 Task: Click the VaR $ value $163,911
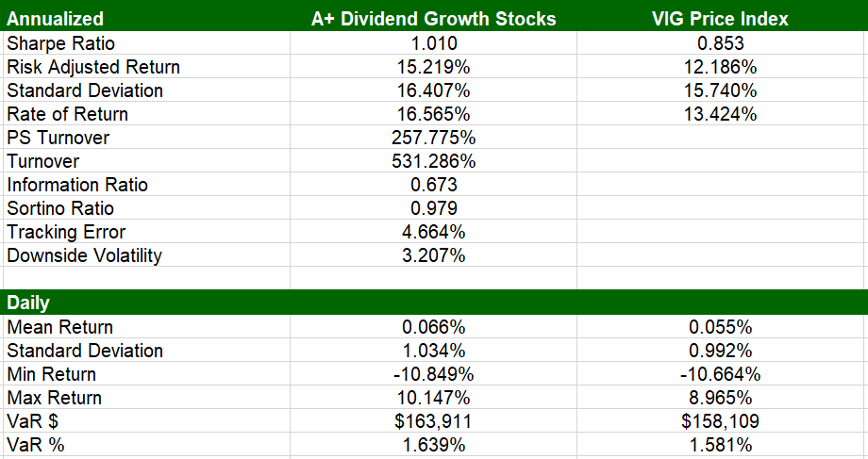point(434,421)
